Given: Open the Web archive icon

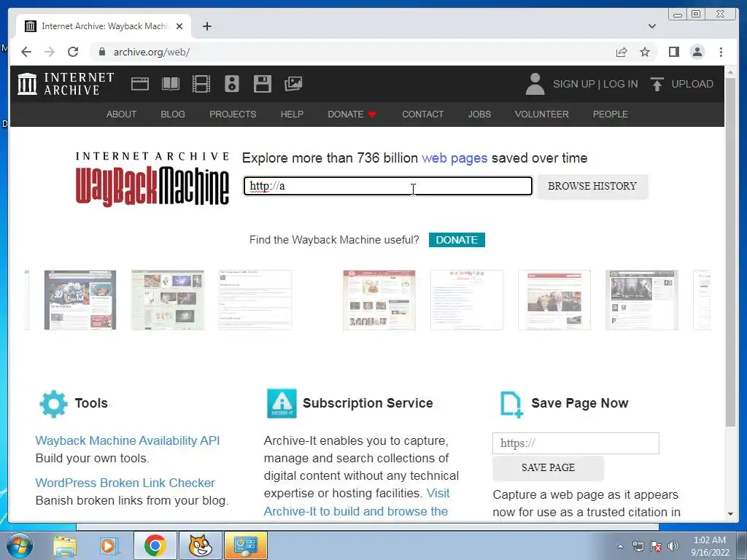Looking at the screenshot, I should pyautogui.click(x=140, y=84).
